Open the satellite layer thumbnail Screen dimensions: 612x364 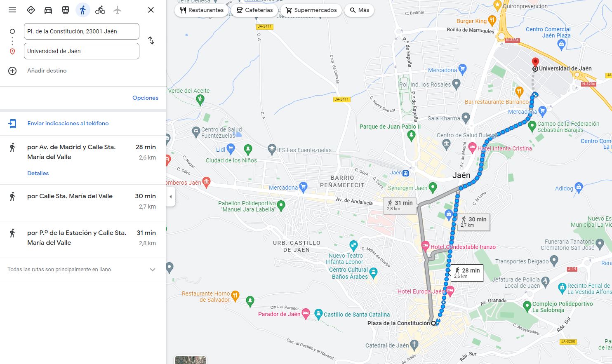(x=190, y=360)
